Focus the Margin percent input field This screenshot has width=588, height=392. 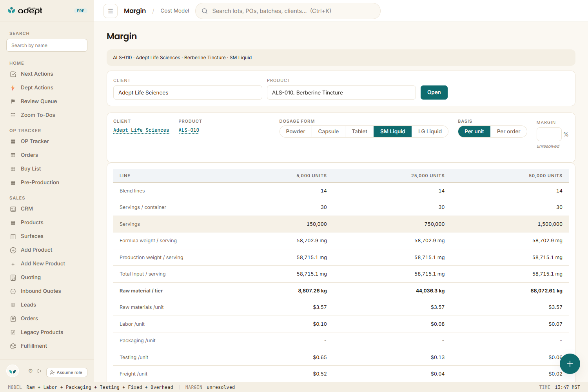tap(549, 134)
